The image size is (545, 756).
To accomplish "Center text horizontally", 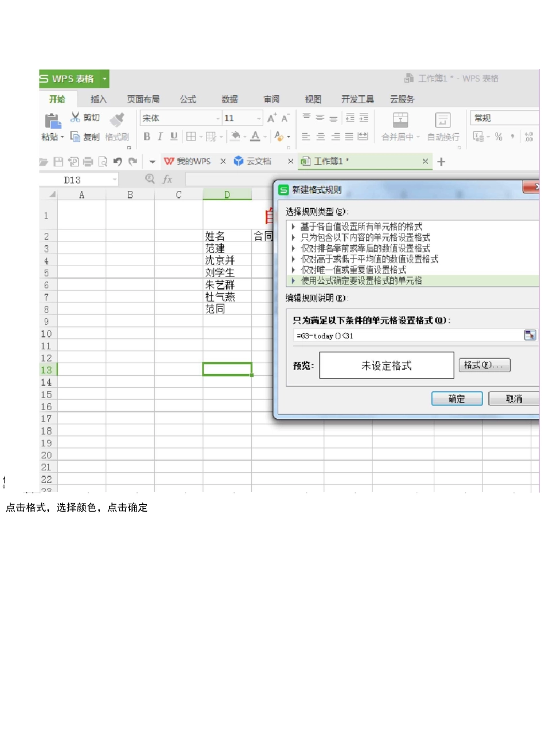I will [x=321, y=137].
